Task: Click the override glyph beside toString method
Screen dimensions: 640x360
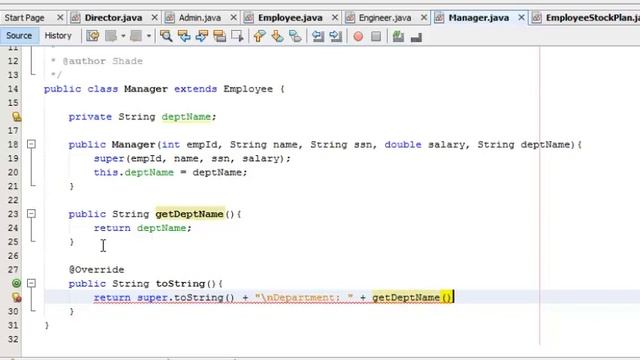Action: 16,283
